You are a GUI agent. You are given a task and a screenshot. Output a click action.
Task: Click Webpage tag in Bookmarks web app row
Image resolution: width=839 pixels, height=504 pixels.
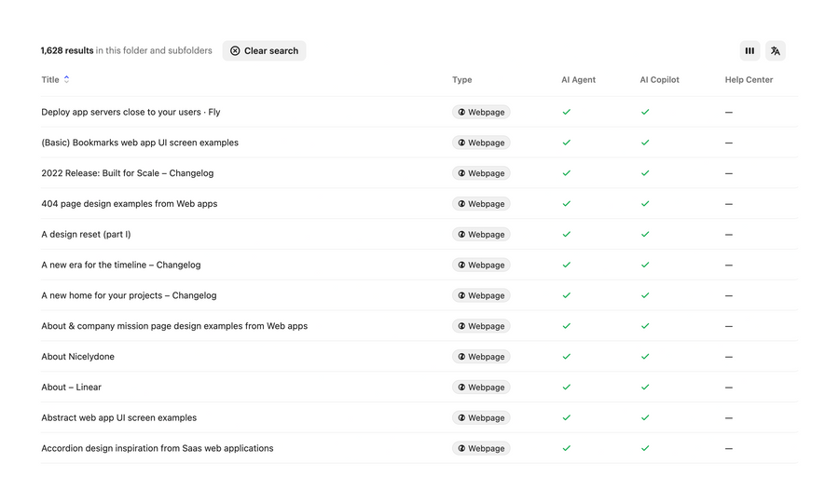click(x=481, y=143)
